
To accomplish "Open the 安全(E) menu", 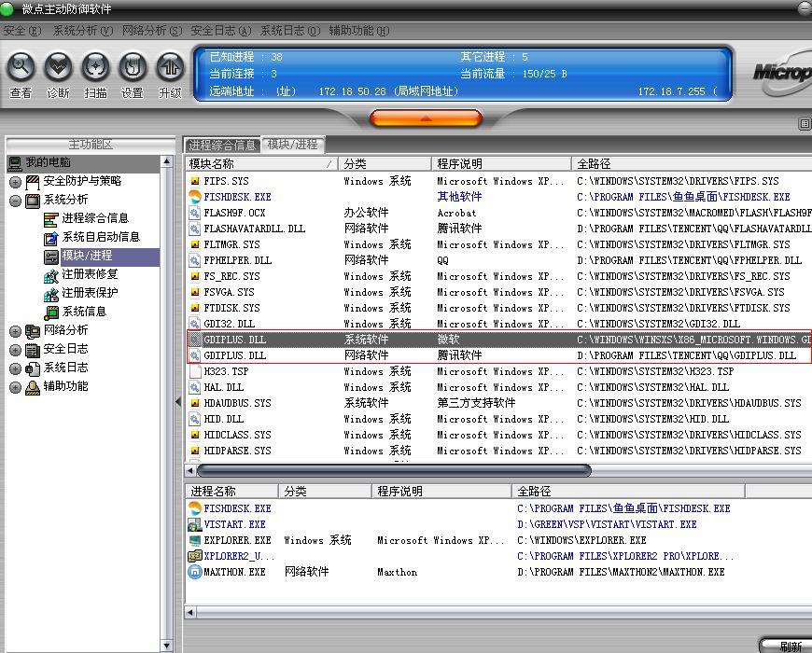I will tap(21, 31).
